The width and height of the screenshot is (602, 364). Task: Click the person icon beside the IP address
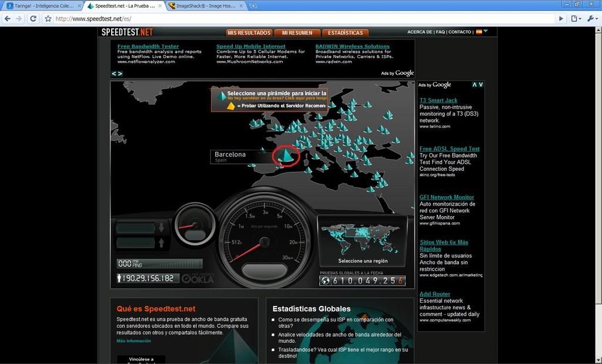click(119, 278)
